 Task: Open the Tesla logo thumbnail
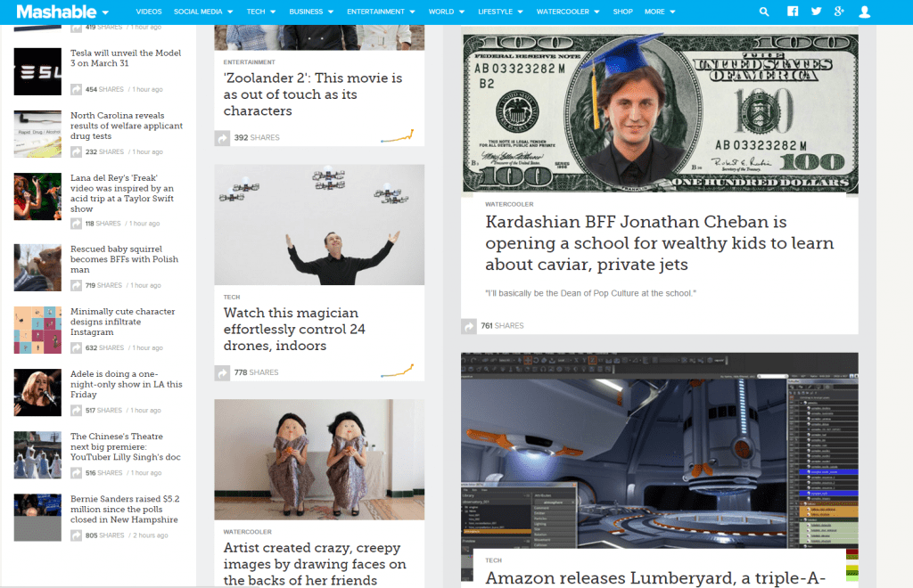(x=37, y=71)
